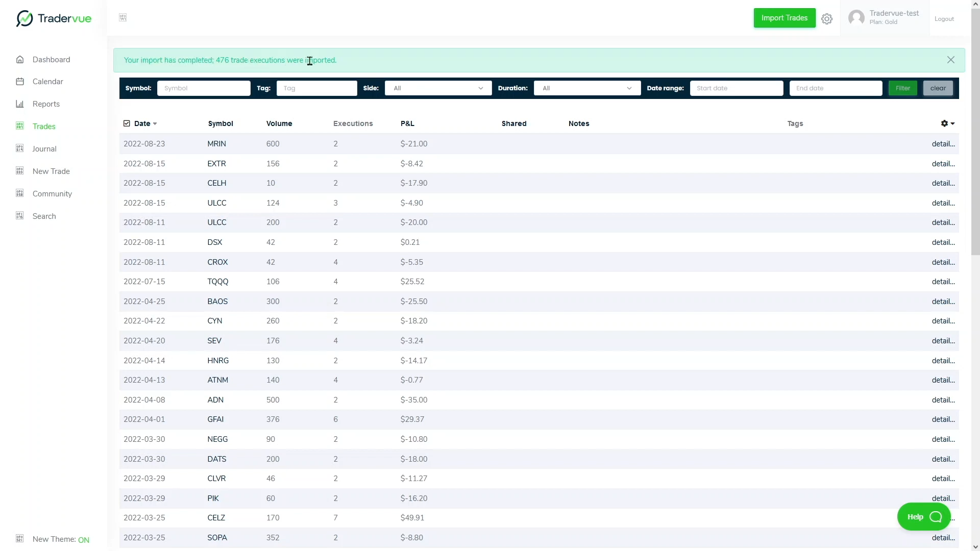
Task: Click the Import Trades button
Action: pos(784,18)
